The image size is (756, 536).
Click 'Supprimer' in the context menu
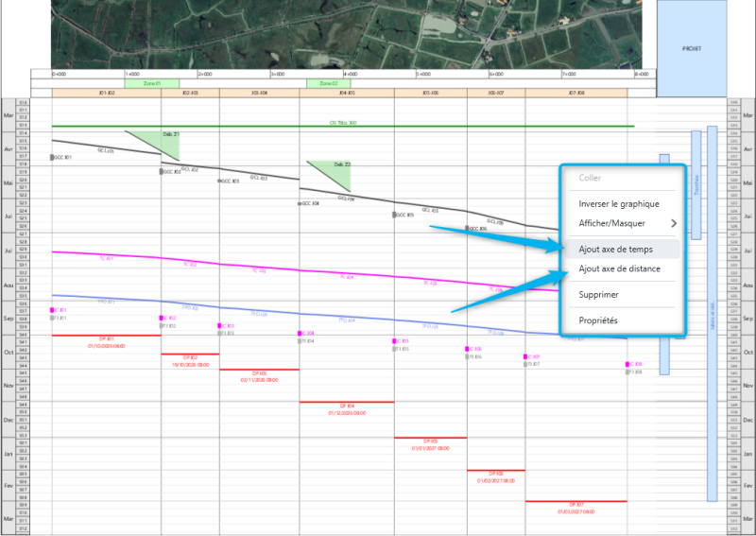(598, 295)
